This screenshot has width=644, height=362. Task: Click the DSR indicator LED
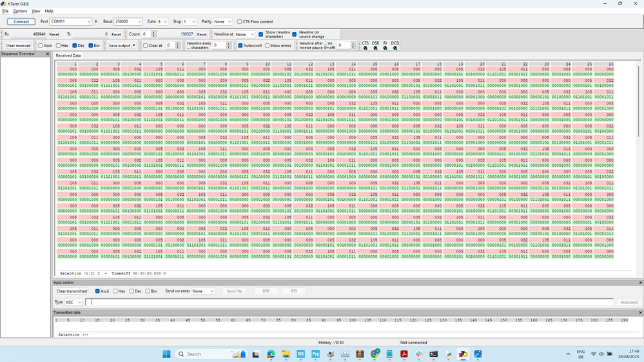(x=375, y=48)
